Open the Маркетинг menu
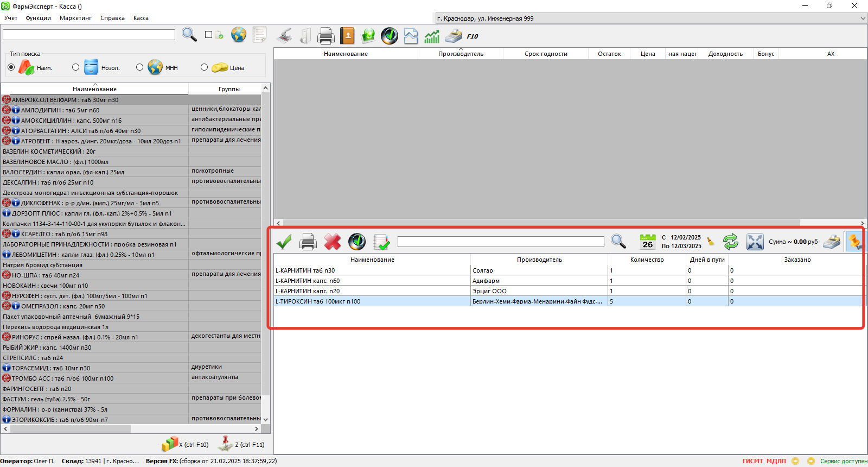The image size is (868, 467). pos(75,18)
